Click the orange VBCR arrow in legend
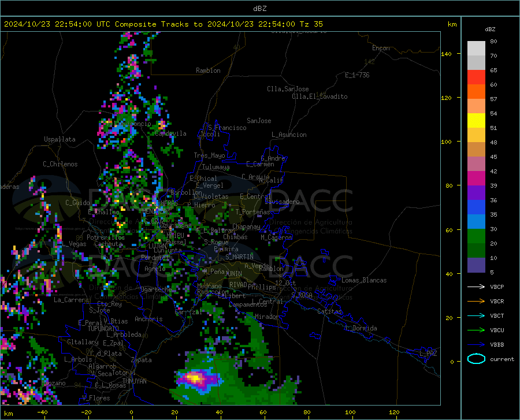This screenshot has width=520, height=420. (476, 302)
